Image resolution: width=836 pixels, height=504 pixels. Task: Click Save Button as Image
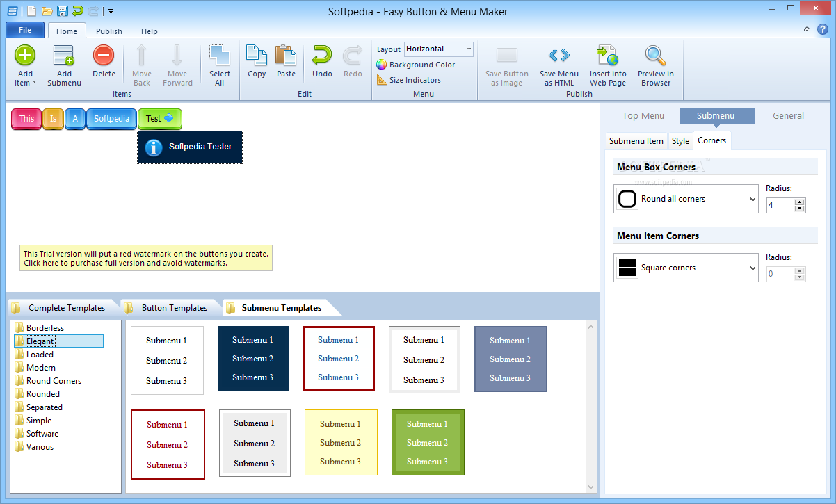[x=507, y=65]
